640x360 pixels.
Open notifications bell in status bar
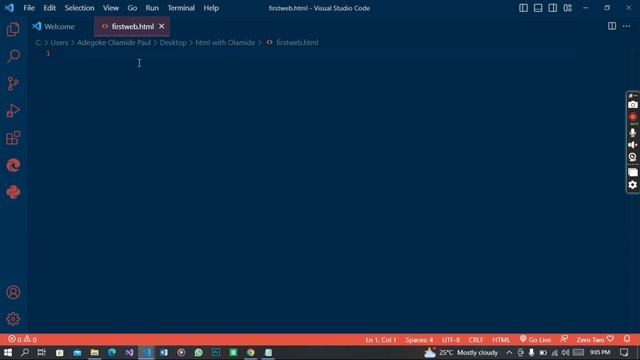point(627,339)
